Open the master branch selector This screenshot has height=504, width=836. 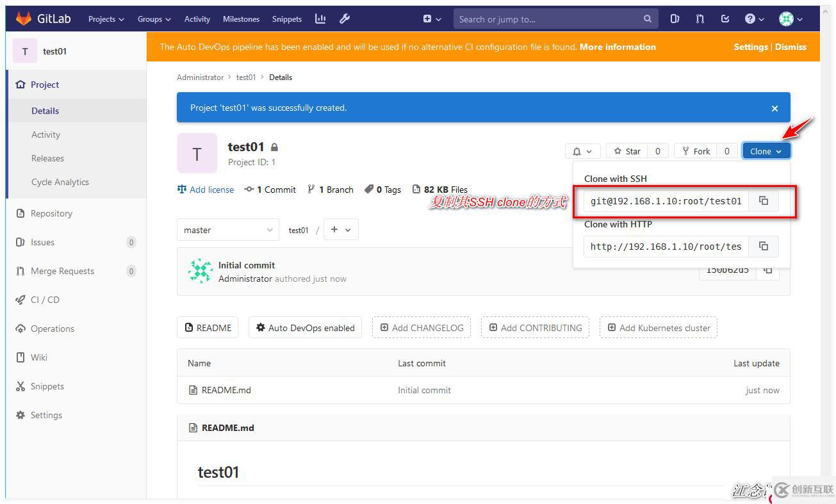click(x=228, y=230)
